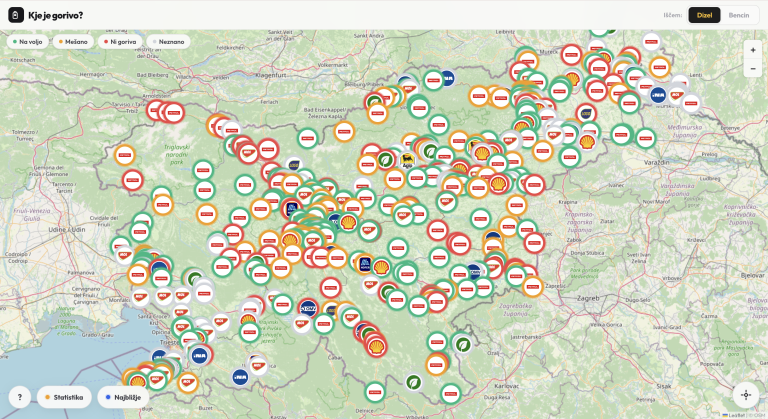Image resolution: width=768 pixels, height=419 pixels.
Task: Toggle the Mešano filter
Action: [x=73, y=42]
